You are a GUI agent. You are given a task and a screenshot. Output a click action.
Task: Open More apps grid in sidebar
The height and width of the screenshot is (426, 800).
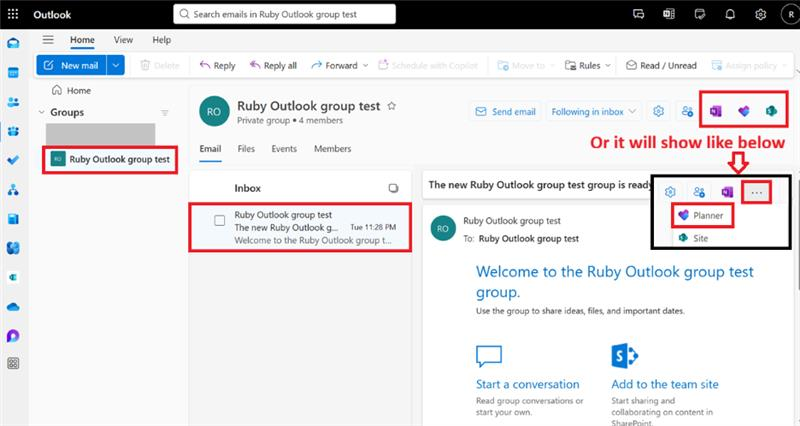tap(13, 363)
